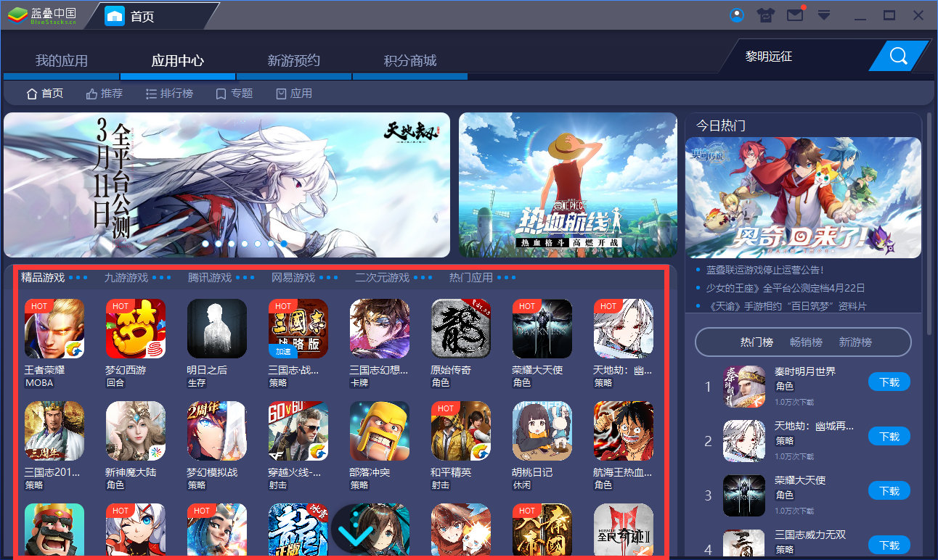This screenshot has width=938, height=560.
Task: Click the search field containing 黎明远征
Action: pyautogui.click(x=802, y=57)
